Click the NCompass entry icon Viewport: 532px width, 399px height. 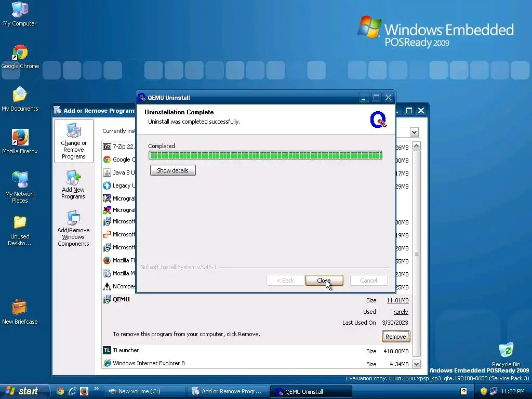tap(107, 286)
